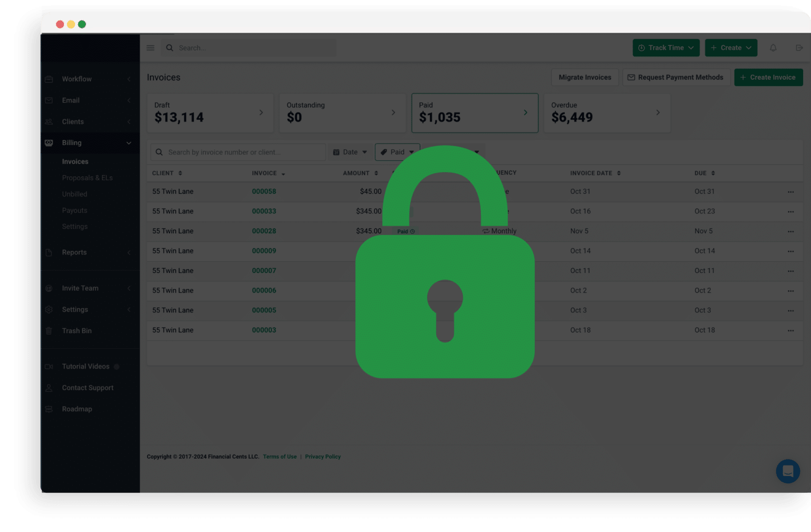The width and height of the screenshot is (811, 532).
Task: Click the Clients people icon
Action: 49,122
